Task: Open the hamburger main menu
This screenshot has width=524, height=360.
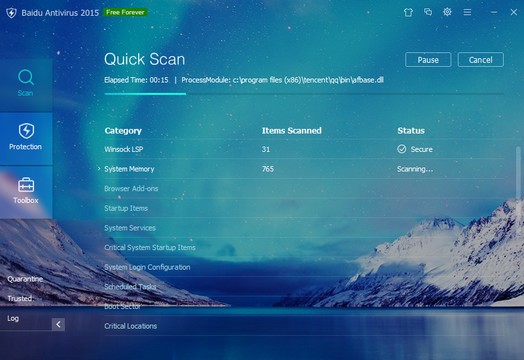Action: click(x=467, y=12)
